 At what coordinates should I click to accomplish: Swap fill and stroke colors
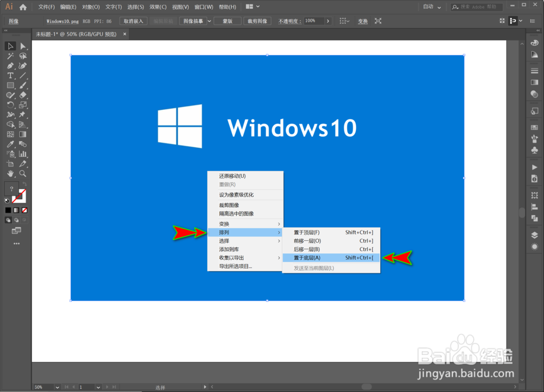coord(24,184)
